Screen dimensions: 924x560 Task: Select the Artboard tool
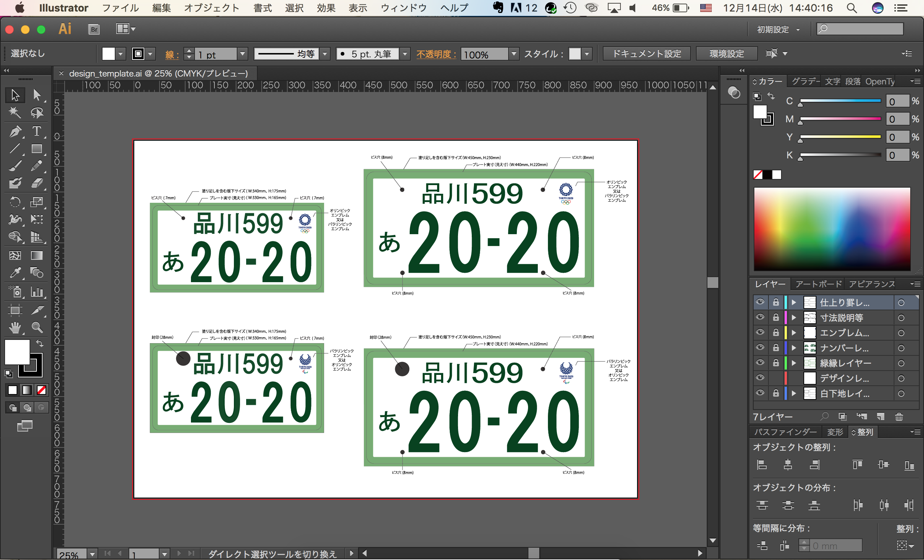(15, 310)
